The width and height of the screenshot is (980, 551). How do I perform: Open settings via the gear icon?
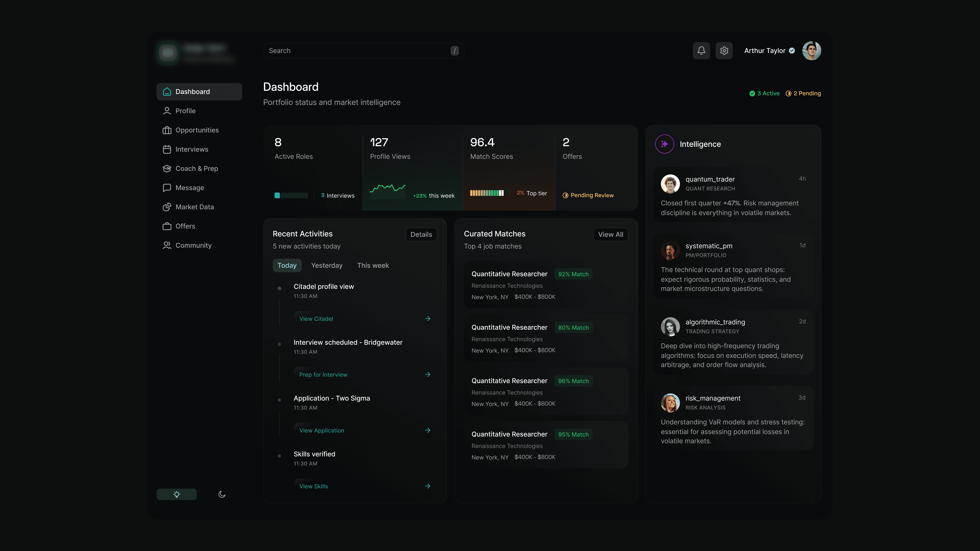pos(724,51)
